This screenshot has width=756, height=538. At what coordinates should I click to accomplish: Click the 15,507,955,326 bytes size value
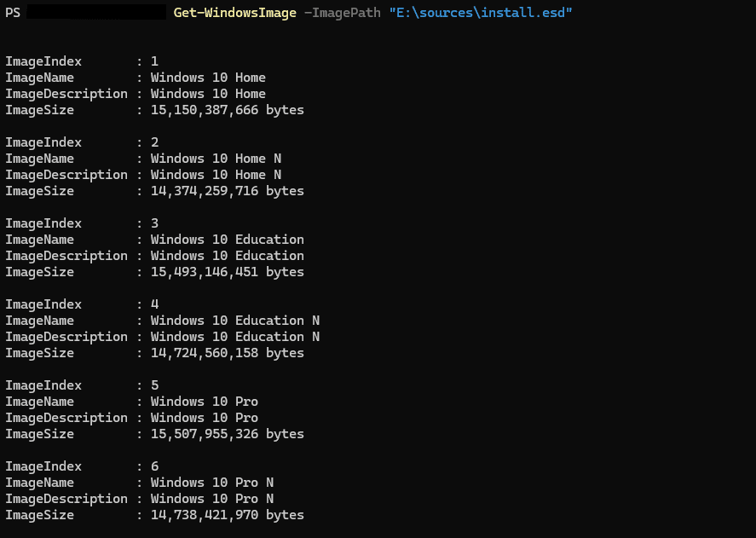(x=227, y=434)
